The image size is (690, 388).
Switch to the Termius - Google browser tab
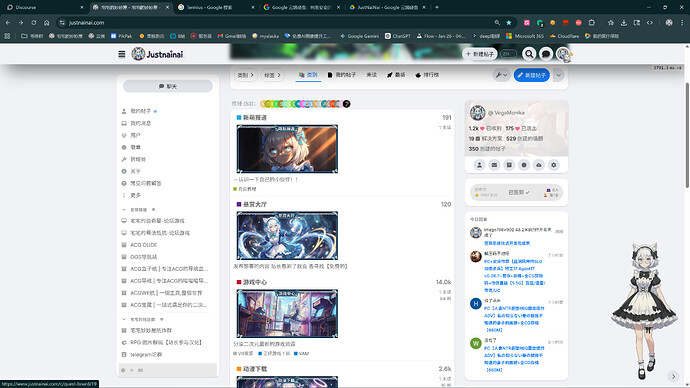pyautogui.click(x=216, y=7)
